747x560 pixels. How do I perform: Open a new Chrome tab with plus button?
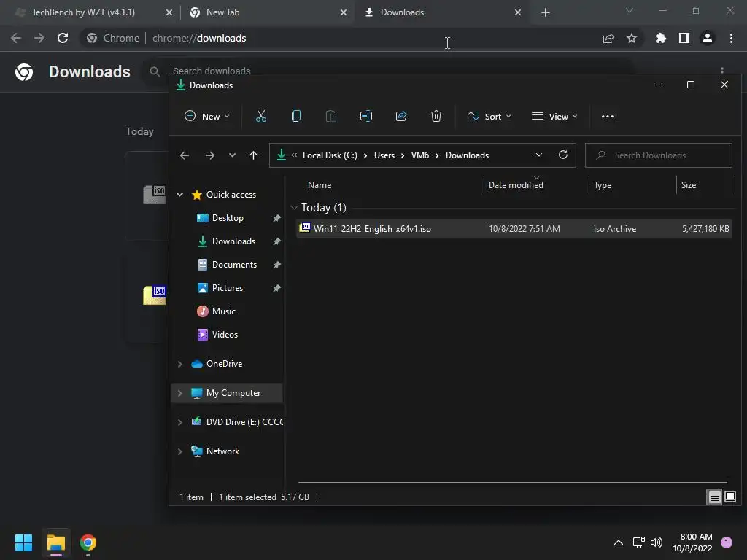(x=546, y=12)
